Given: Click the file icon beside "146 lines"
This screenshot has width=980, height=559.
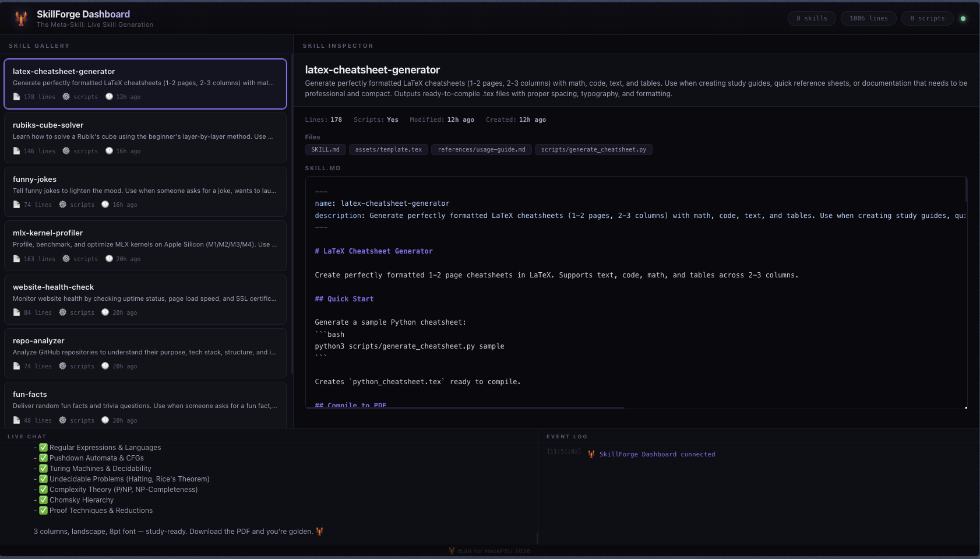Looking at the screenshot, I should coord(16,151).
